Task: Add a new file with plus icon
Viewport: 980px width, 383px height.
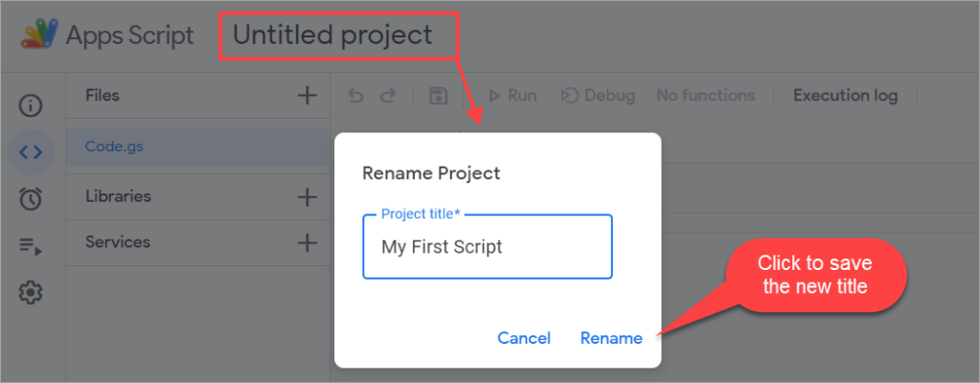Action: [x=307, y=95]
